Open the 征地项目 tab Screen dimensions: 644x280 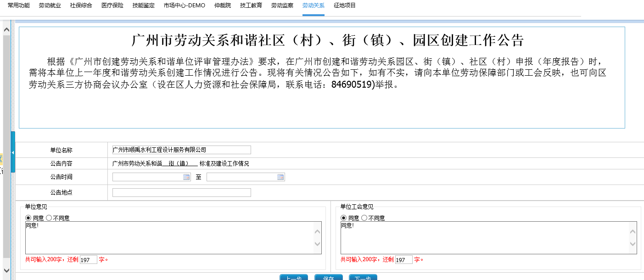(x=345, y=6)
